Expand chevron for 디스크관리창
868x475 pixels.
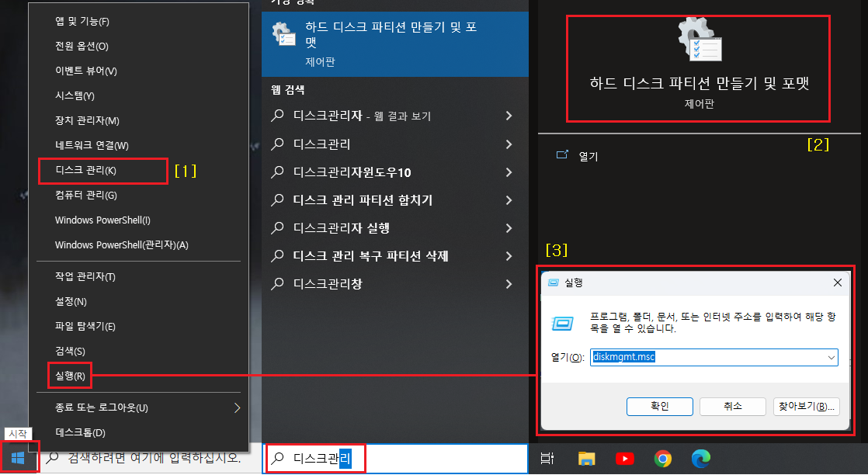(509, 284)
